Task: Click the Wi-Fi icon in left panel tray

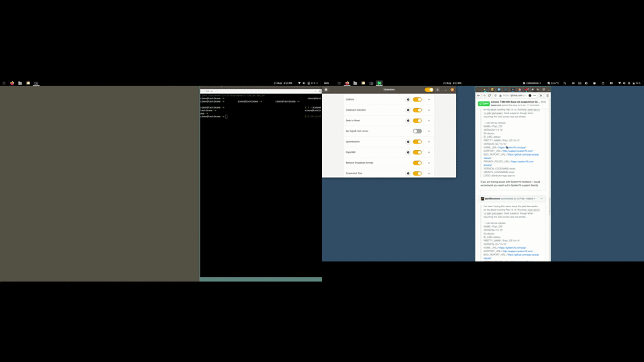Action: (x=299, y=83)
